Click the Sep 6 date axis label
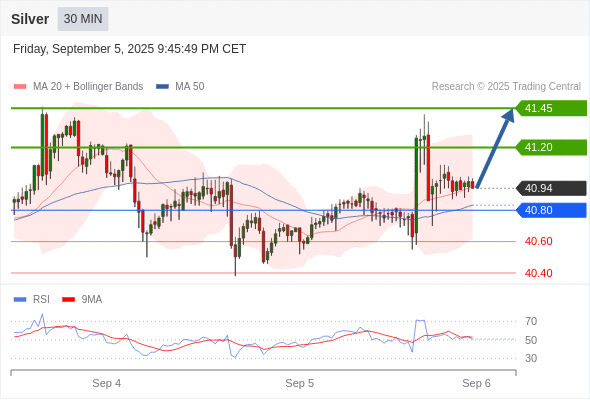590x400 pixels. (476, 383)
